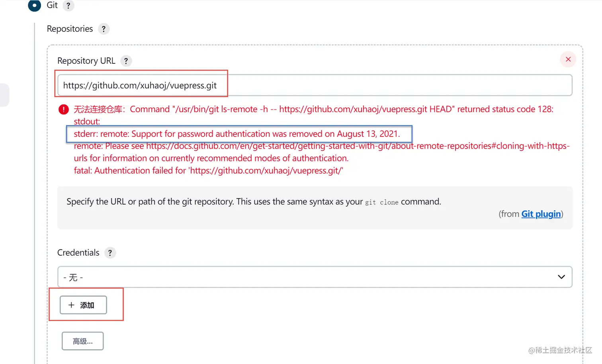Click the 'Credentials' label text
This screenshot has height=364, width=602.
coord(78,253)
